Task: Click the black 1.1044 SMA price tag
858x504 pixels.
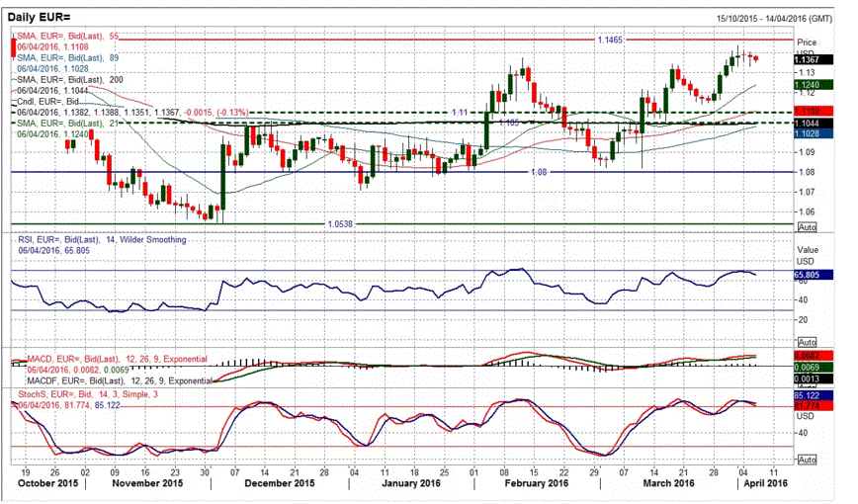Action: coord(810,122)
